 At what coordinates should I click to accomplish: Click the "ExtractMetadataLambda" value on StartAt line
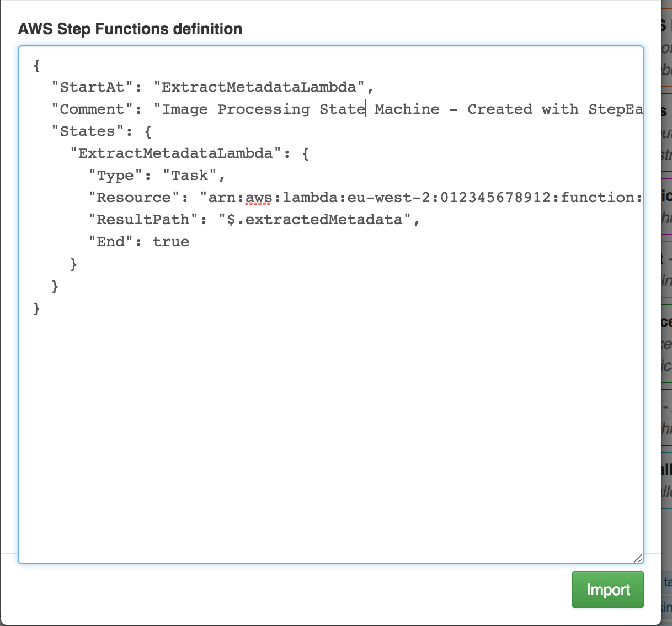(x=259, y=87)
